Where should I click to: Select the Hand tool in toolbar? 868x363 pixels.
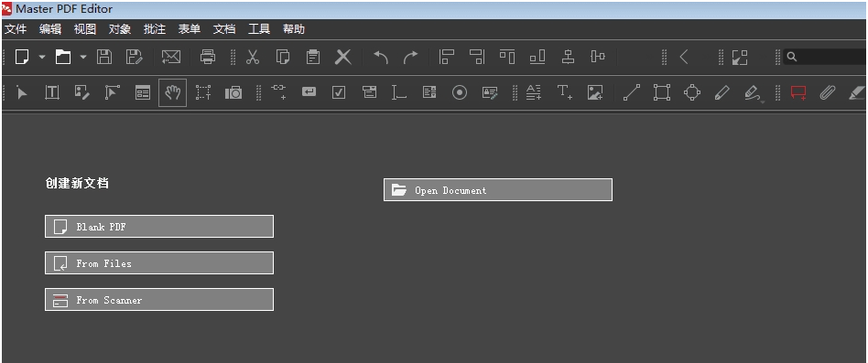173,92
